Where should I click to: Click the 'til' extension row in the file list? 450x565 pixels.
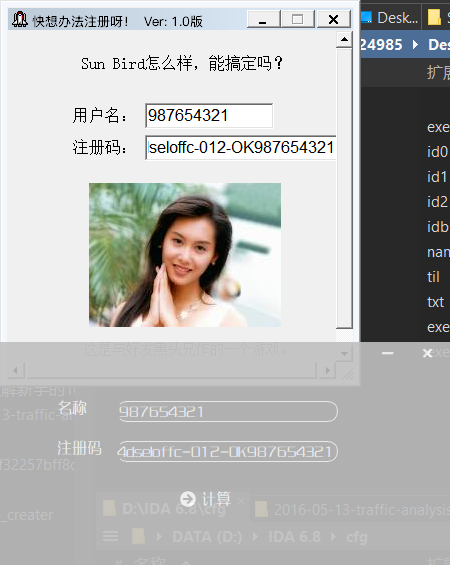click(434, 277)
